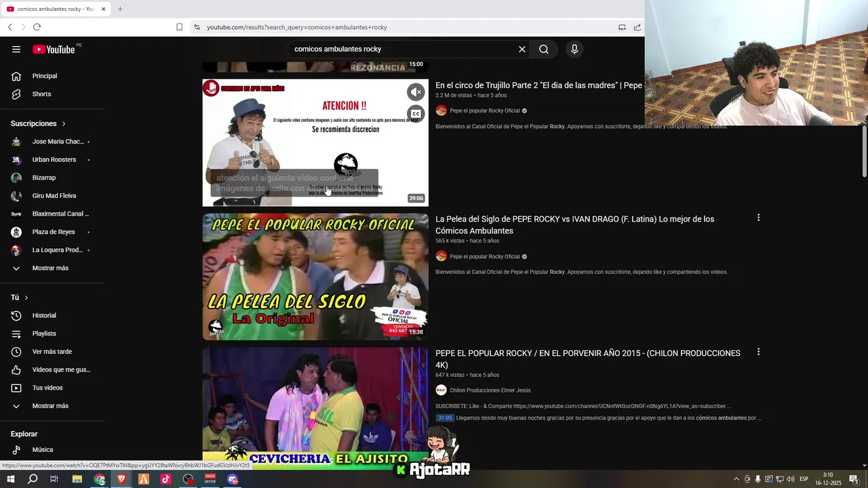Open Plaza de Reyes subscription
868x488 pixels.
pos(52,232)
